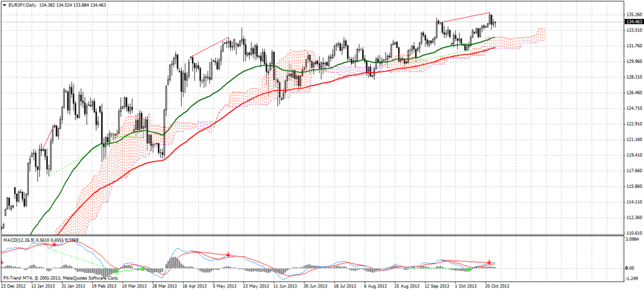Click the red MACD arrow near 20 Oct 2013
The width and height of the screenshot is (644, 290).
coord(489,261)
